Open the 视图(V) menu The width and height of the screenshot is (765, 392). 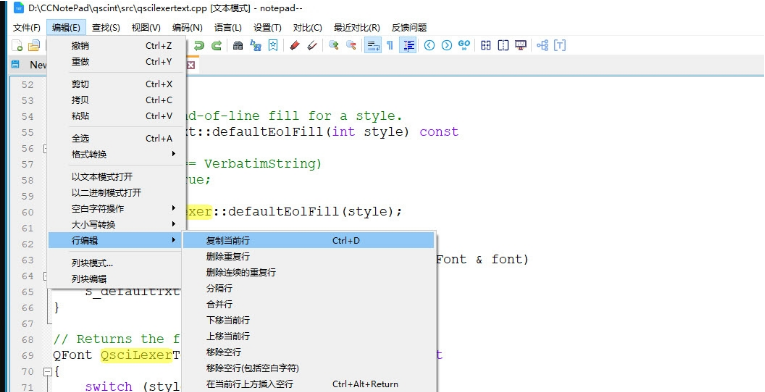(146, 28)
